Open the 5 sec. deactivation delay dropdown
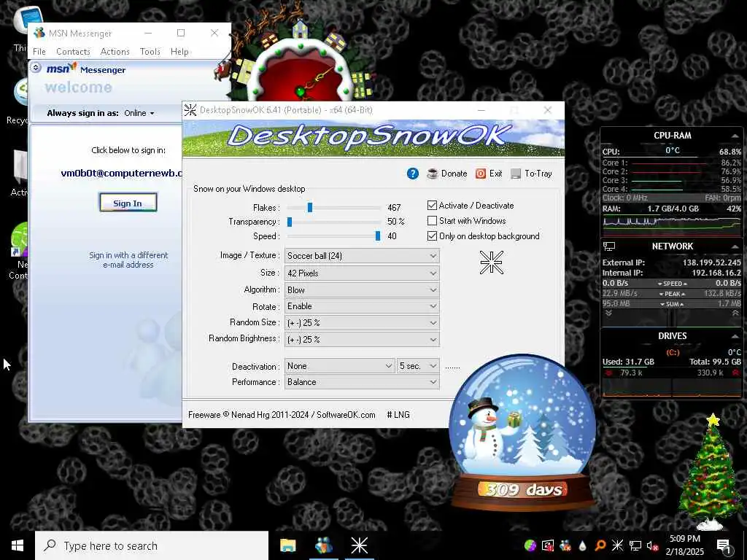This screenshot has width=747, height=560. (x=418, y=366)
